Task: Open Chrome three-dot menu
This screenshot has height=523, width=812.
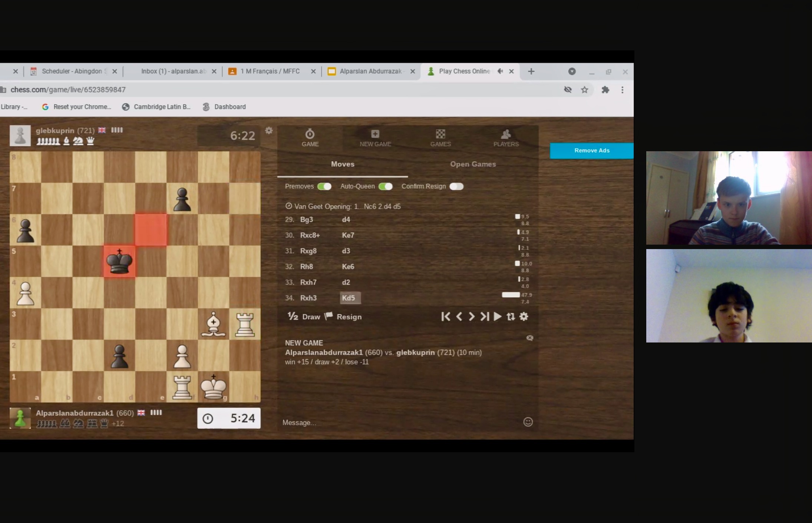Action: (x=623, y=90)
